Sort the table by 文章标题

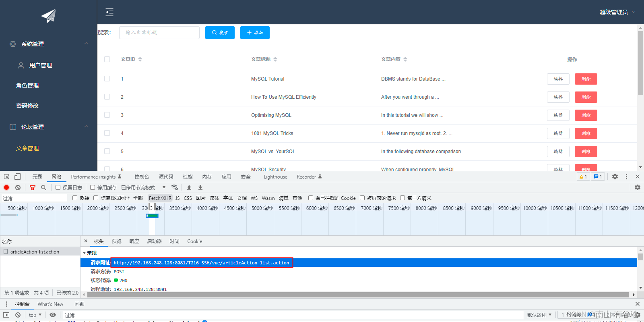275,59
